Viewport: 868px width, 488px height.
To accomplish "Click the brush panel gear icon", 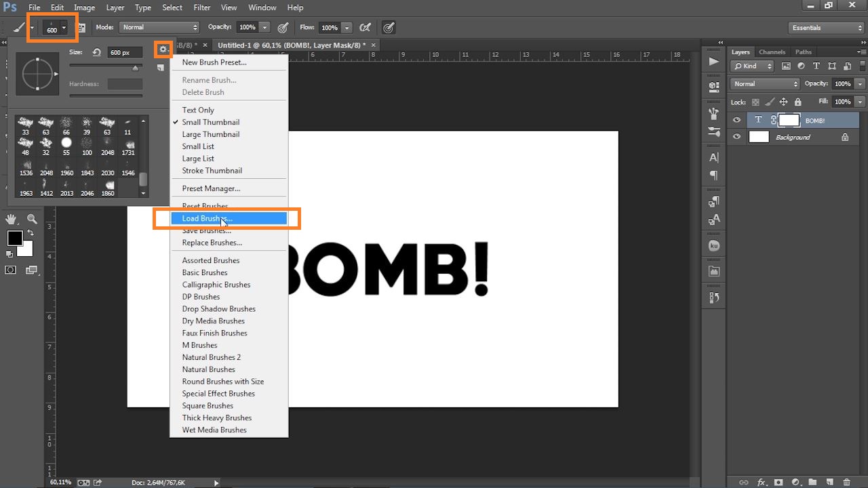I will pyautogui.click(x=163, y=49).
